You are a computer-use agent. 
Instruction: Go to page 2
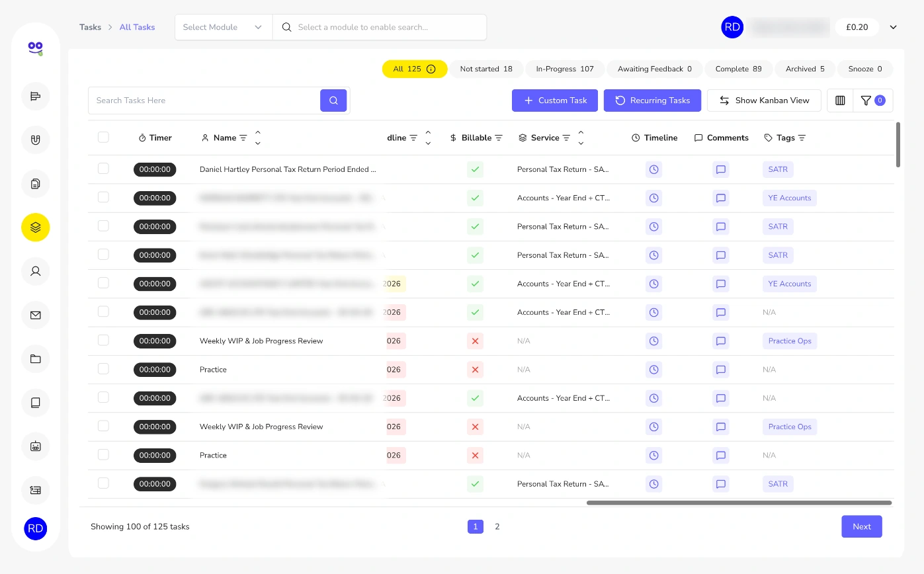tap(497, 526)
